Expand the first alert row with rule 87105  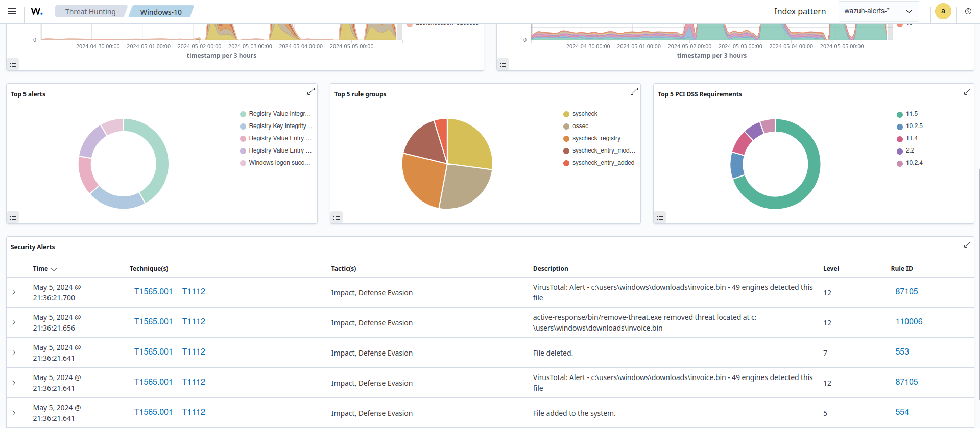pyautogui.click(x=14, y=292)
